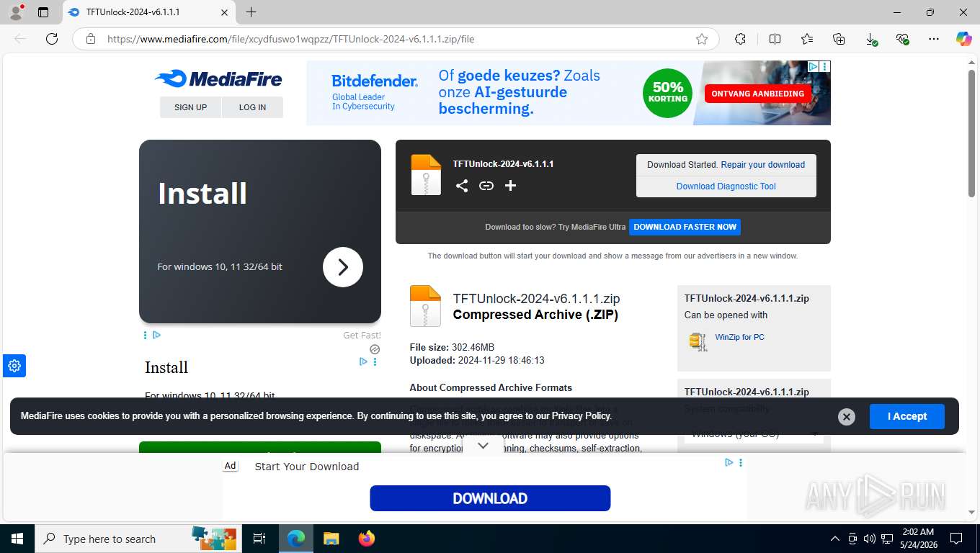The image size is (980, 553).
Task: Open the tab actions menu icon
Action: tap(43, 12)
